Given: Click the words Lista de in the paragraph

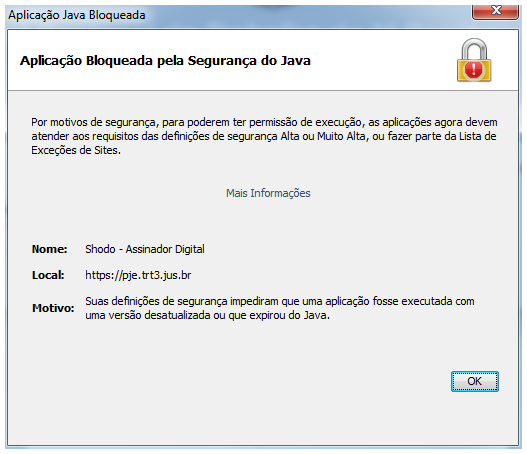Looking at the screenshot, I should (478, 136).
